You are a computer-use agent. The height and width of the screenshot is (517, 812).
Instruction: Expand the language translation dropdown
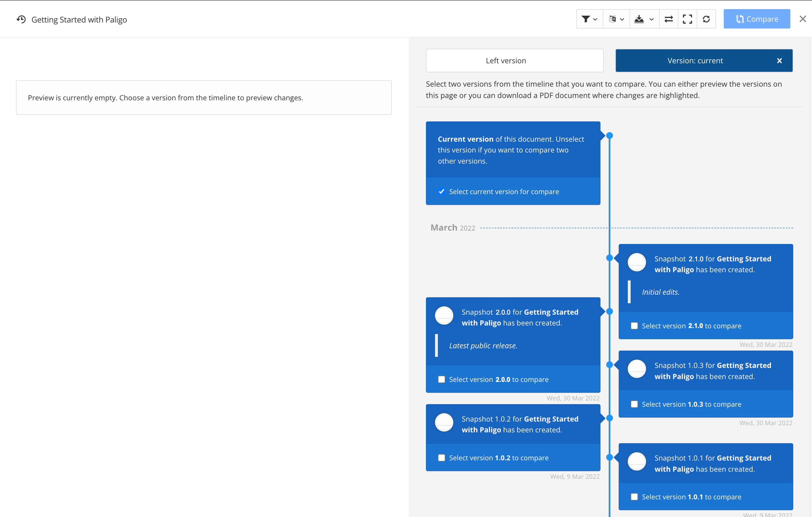[x=616, y=19]
